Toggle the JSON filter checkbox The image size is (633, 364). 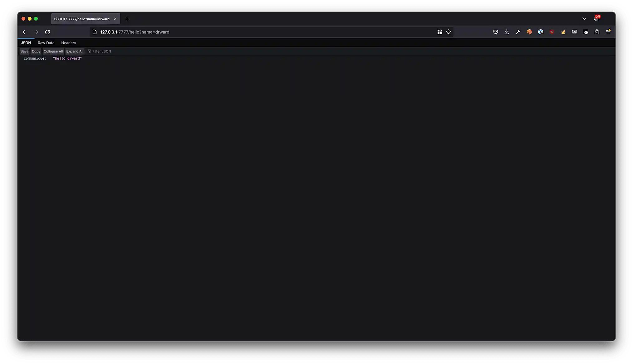(x=90, y=51)
